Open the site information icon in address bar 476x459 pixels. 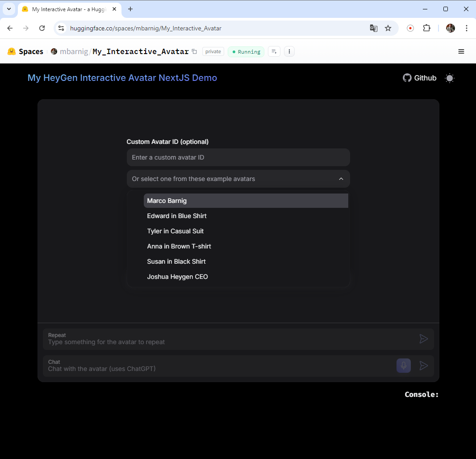click(x=61, y=28)
